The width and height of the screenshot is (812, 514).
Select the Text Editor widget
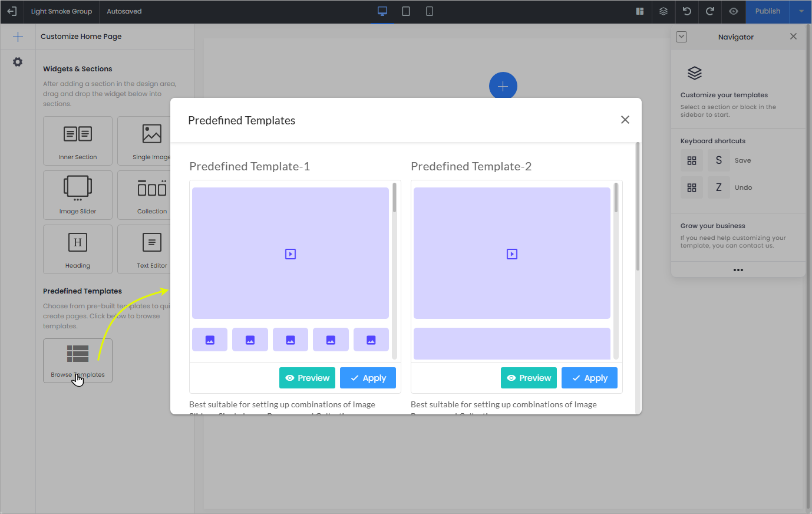tap(145, 249)
